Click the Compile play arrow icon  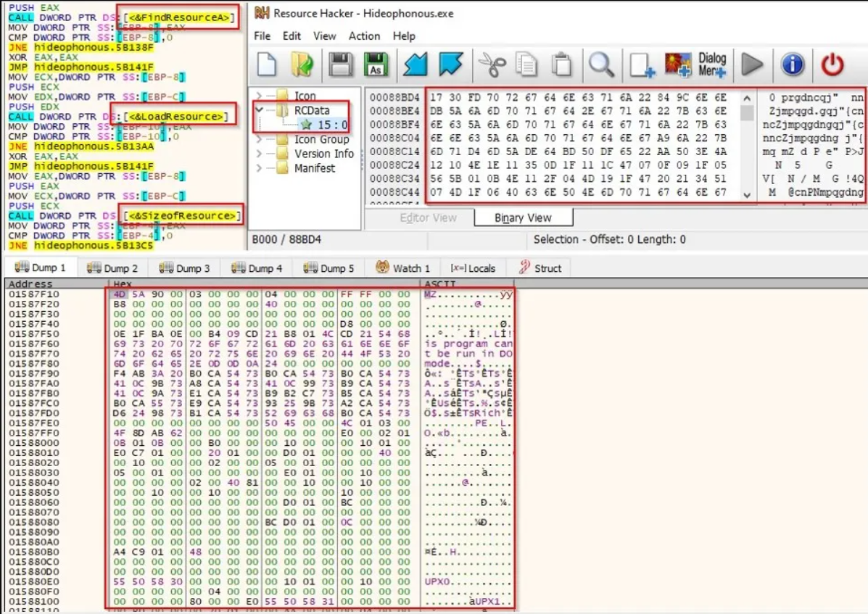[752, 65]
